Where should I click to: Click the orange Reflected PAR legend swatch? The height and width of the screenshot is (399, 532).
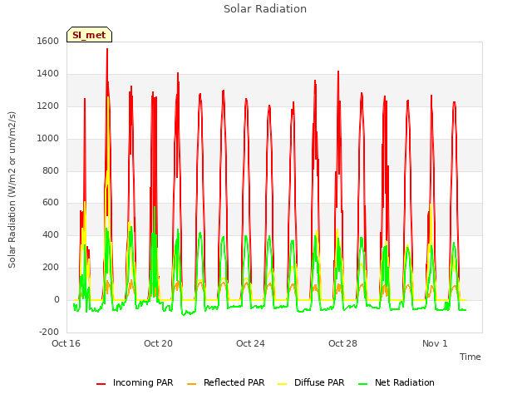point(191,384)
